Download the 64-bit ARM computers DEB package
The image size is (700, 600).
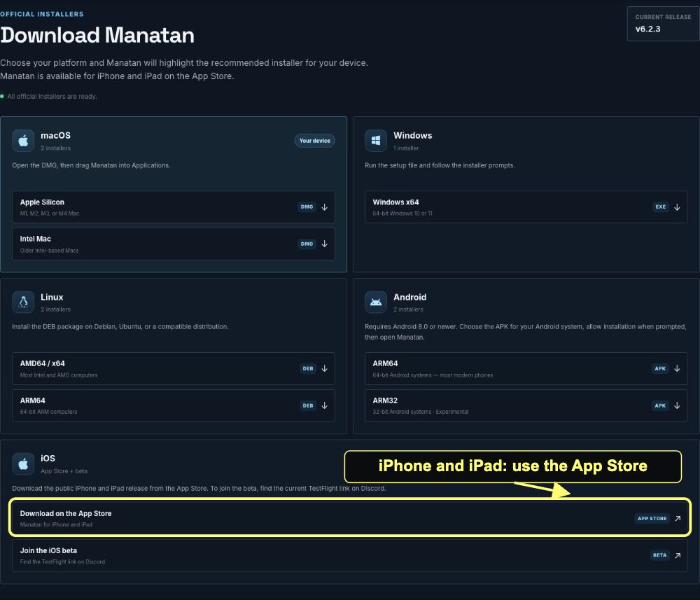(174, 405)
